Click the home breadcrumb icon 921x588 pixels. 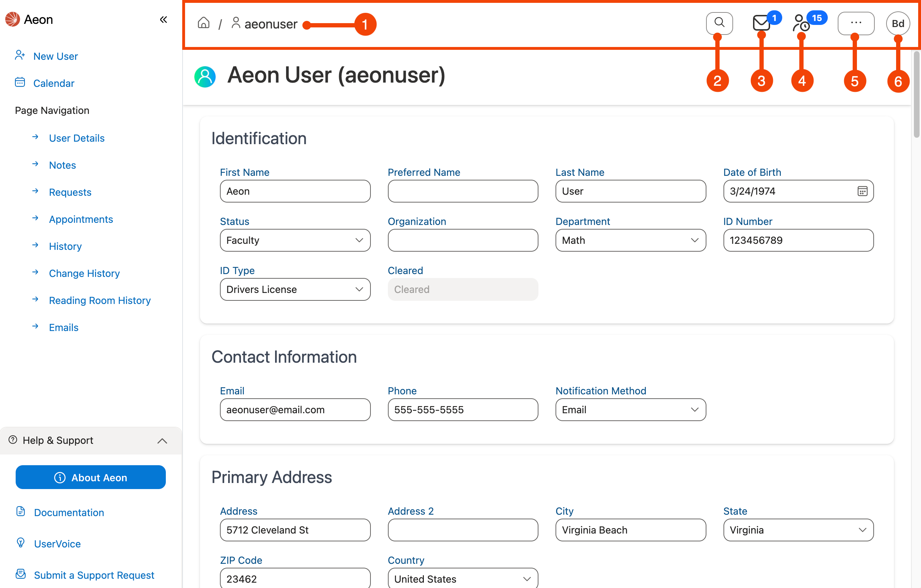click(204, 23)
